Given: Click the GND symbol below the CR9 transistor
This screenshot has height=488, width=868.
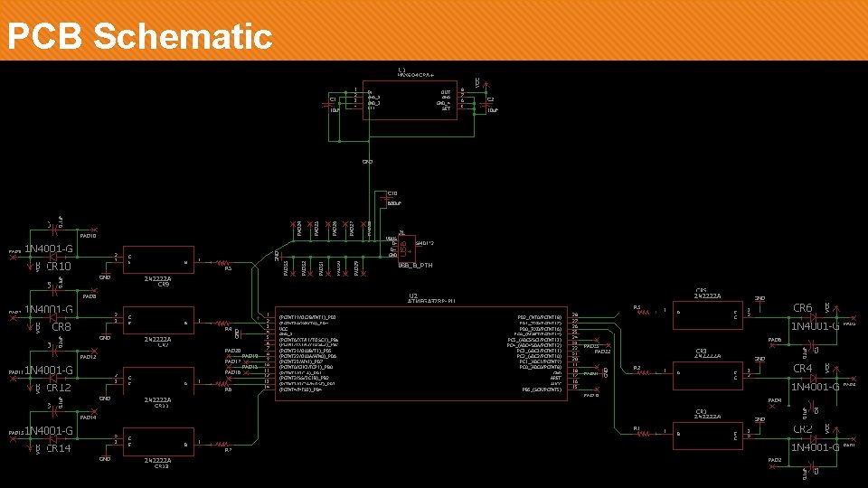Looking at the screenshot, I should (105, 277).
